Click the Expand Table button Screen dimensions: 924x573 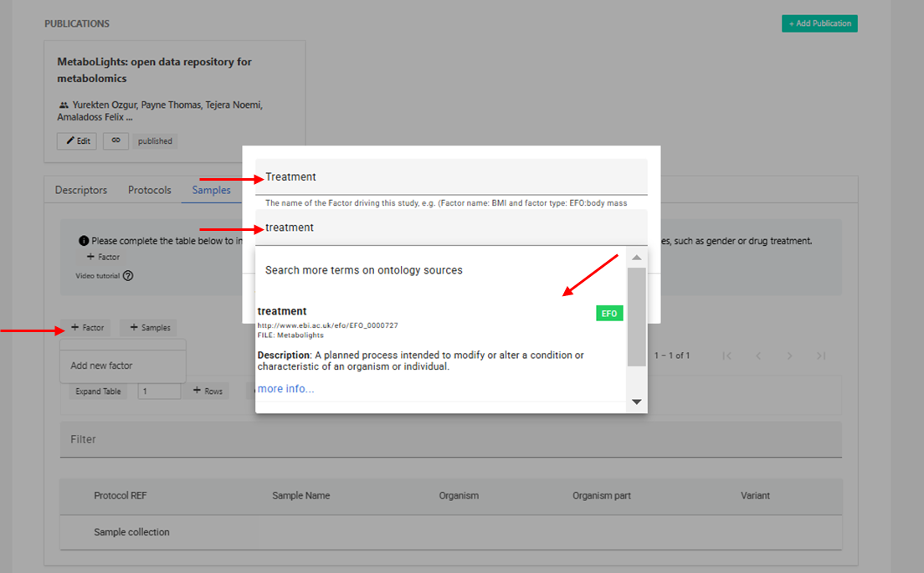click(x=98, y=391)
